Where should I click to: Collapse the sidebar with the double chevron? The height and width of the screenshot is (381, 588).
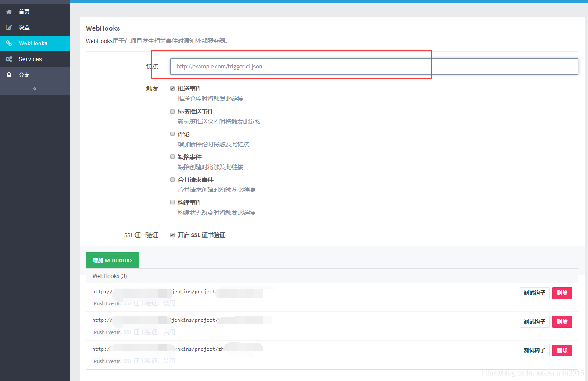(35, 89)
